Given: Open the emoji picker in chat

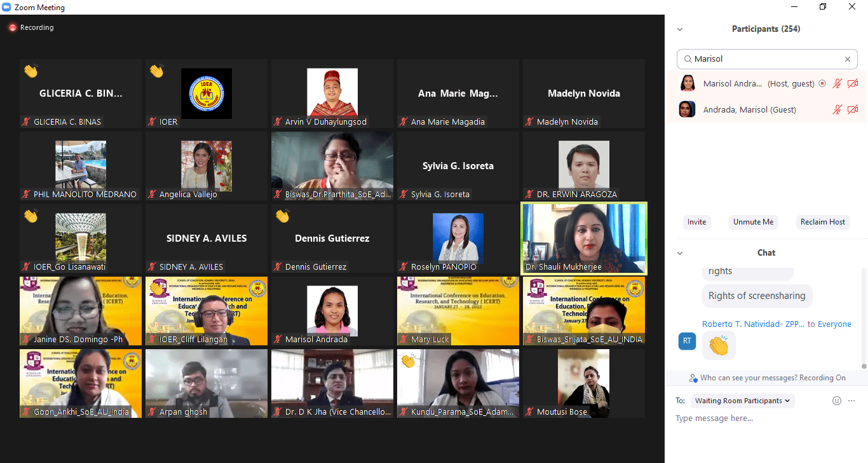Looking at the screenshot, I should click(x=837, y=401).
